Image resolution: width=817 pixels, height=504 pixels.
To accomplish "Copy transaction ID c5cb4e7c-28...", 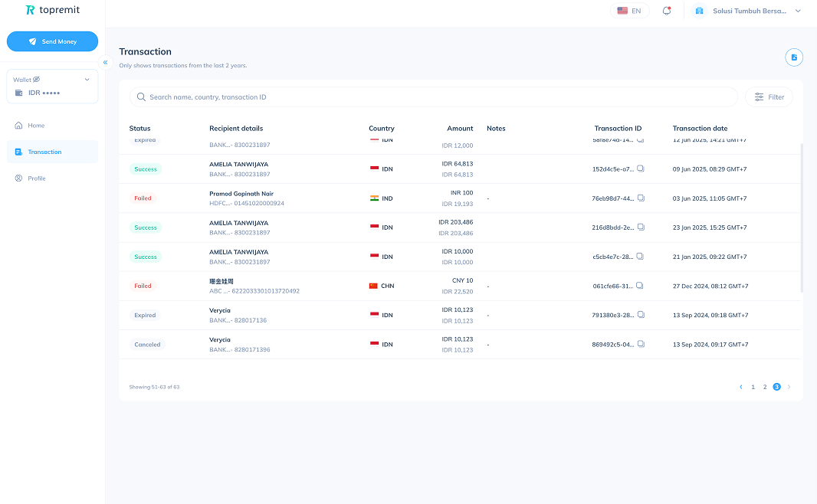I will 640,256.
